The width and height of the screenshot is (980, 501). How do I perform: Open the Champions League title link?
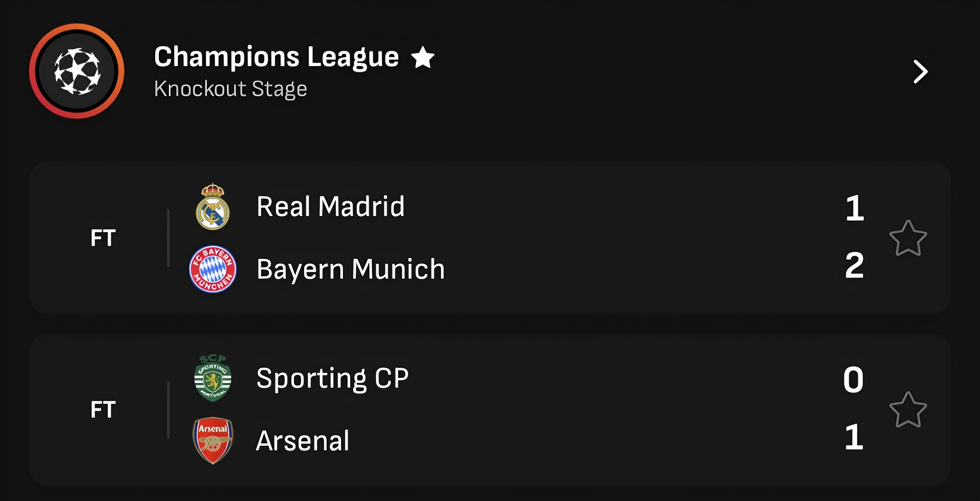coord(276,57)
